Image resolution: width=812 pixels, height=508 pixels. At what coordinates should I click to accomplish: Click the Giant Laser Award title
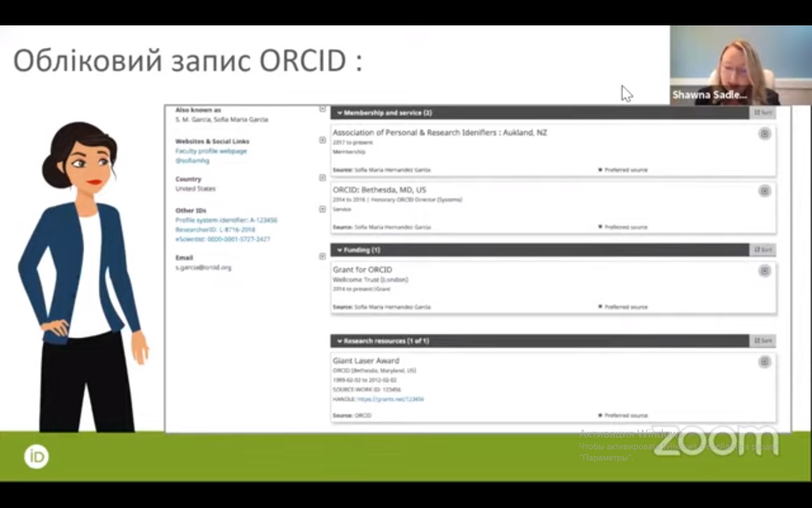pos(366,361)
